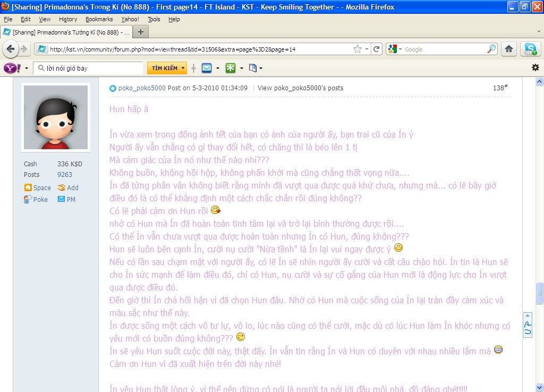
Task: Open the Help menu
Action: (174, 19)
